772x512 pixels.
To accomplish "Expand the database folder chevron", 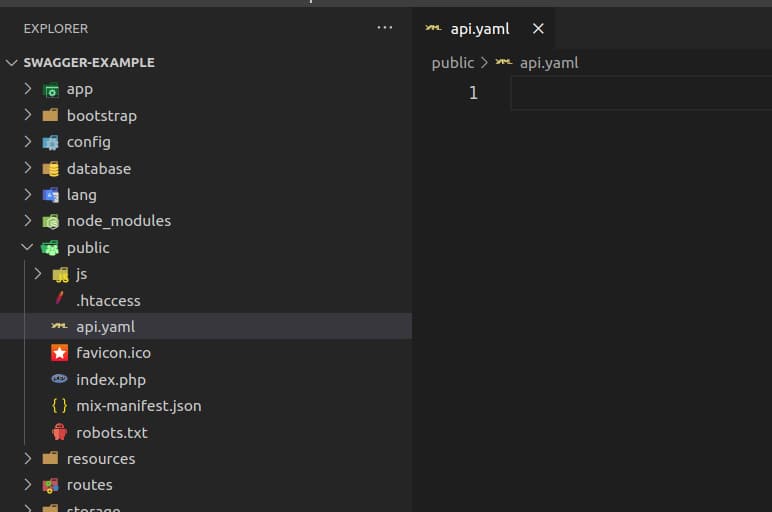I will pos(28,168).
